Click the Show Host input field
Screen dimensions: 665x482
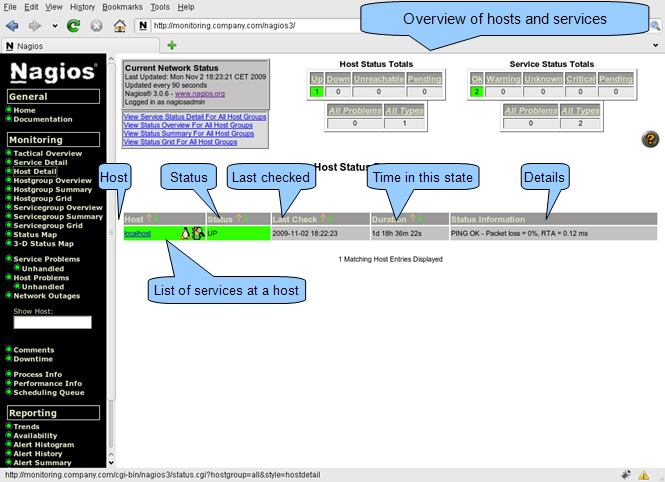[53, 322]
